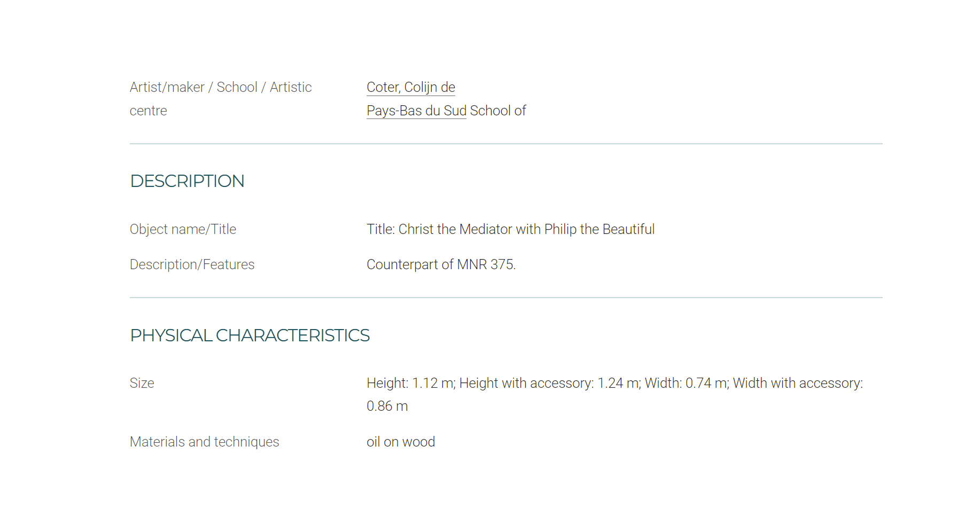Screen dimensions: 980x532
Task: Select the PHYSICAL CHARACTERISTICS heading
Action: (x=250, y=335)
